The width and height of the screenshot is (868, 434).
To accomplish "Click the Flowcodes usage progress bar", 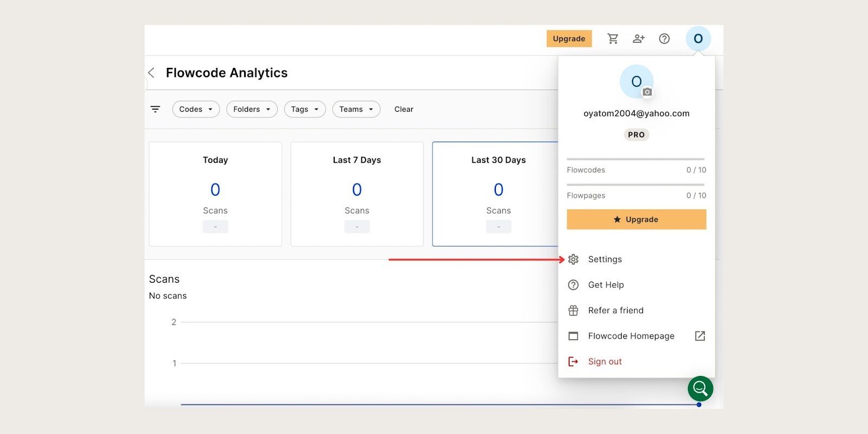I will pyautogui.click(x=636, y=159).
